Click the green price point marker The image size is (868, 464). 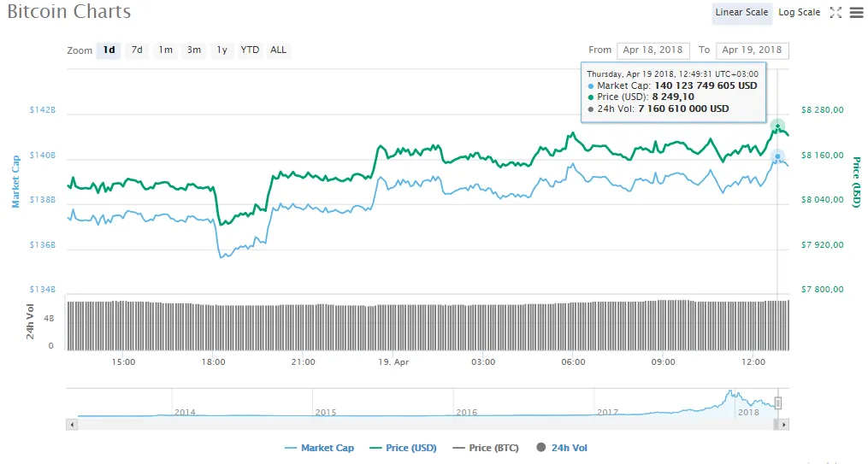click(777, 126)
